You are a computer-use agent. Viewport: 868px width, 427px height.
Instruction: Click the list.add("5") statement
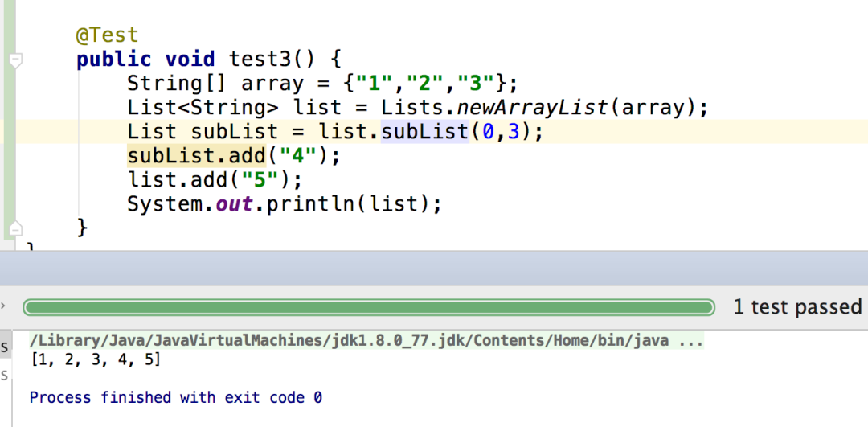click(x=215, y=181)
